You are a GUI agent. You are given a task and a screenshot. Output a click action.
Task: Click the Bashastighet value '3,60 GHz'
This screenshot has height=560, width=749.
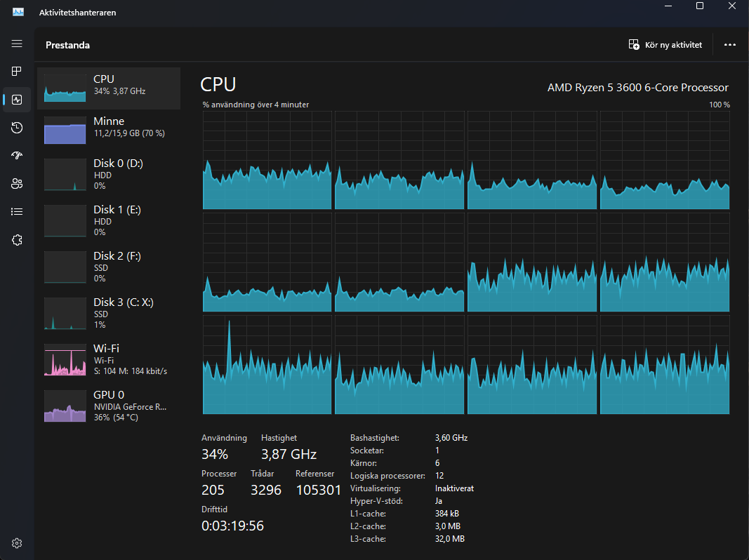click(451, 438)
